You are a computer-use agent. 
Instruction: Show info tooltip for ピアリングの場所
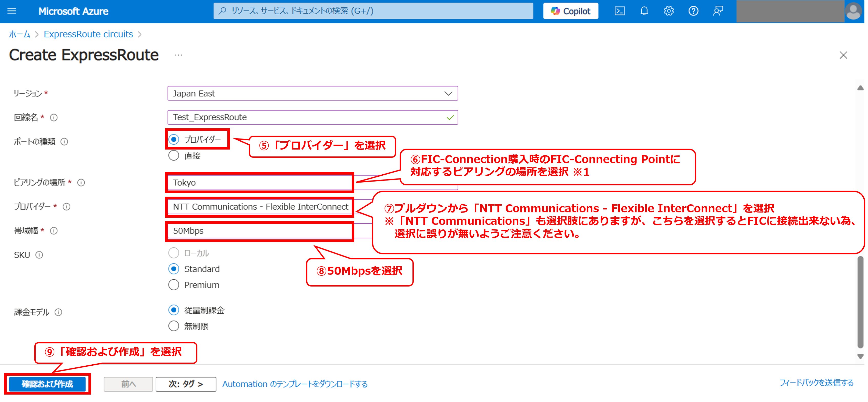[81, 183]
